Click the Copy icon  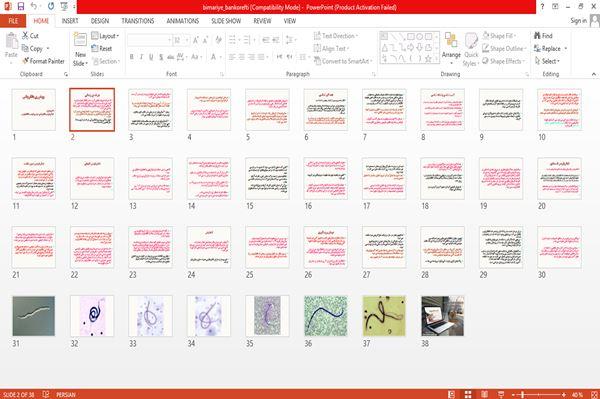[25, 48]
